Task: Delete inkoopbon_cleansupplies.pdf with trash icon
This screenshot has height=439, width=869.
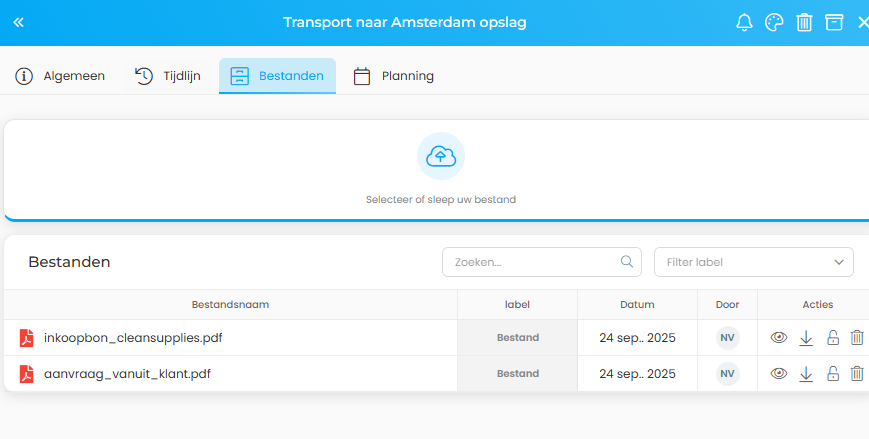Action: tap(857, 338)
